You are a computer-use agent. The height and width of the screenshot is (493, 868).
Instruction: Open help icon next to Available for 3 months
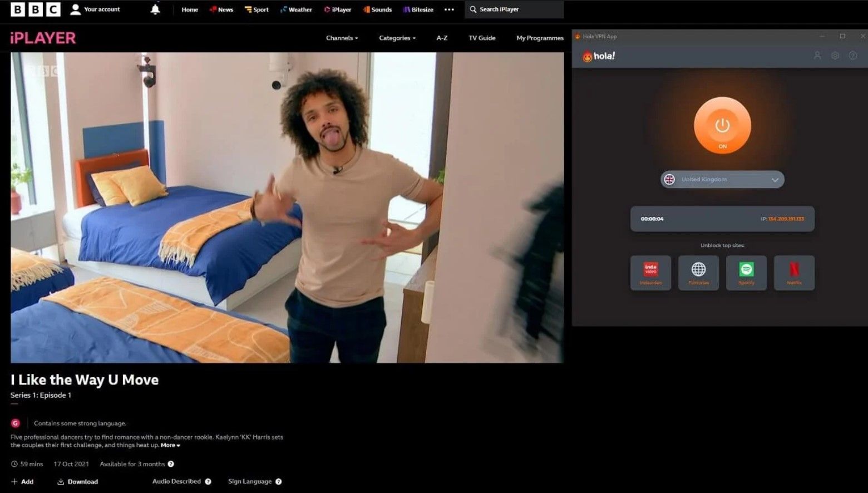(171, 464)
